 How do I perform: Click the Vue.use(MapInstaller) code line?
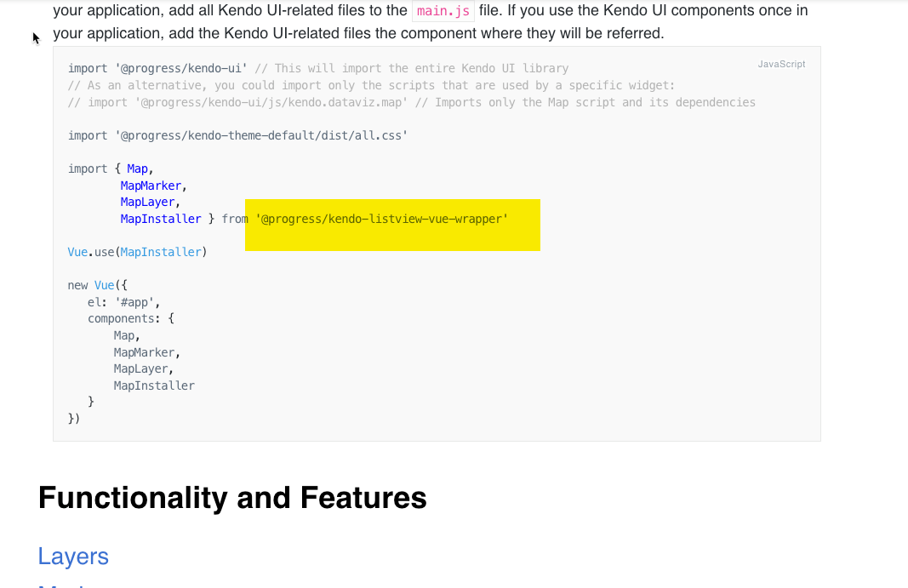click(137, 252)
